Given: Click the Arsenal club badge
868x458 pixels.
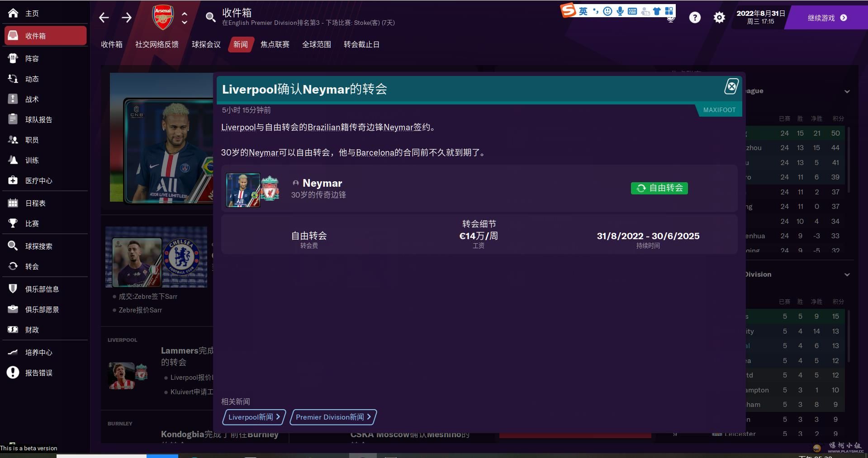Looking at the screenshot, I should click(163, 17).
